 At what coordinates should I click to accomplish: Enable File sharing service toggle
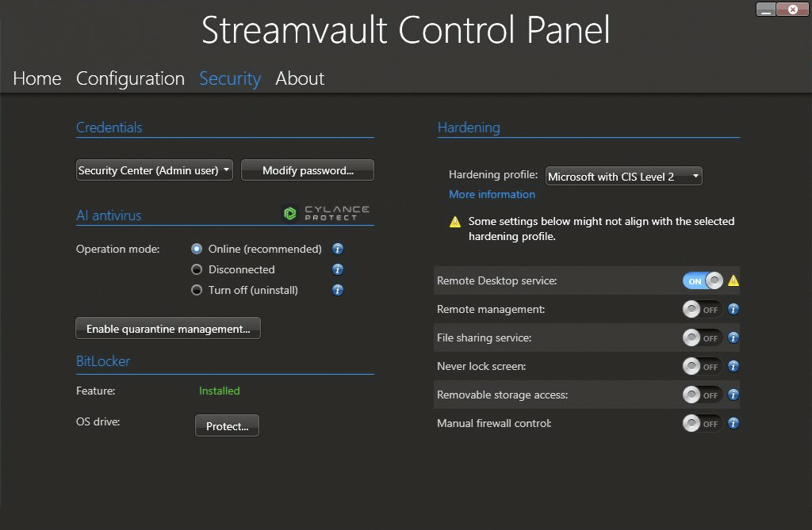point(703,338)
